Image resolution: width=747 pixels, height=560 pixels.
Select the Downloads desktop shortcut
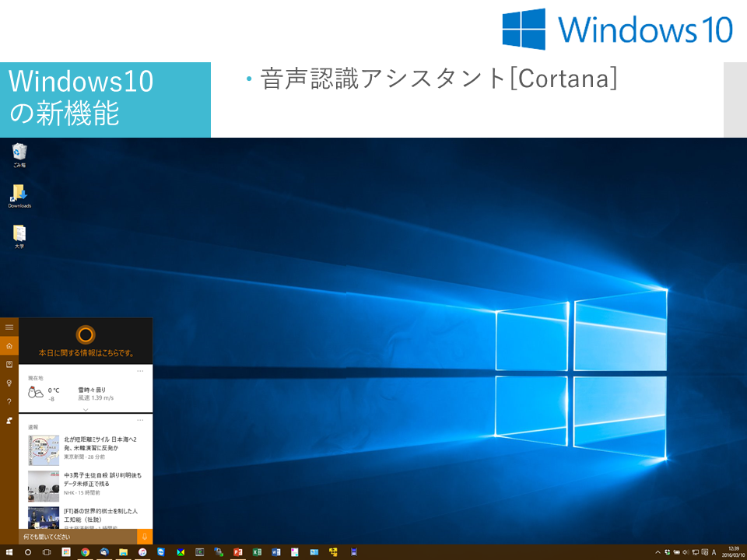[x=19, y=196]
